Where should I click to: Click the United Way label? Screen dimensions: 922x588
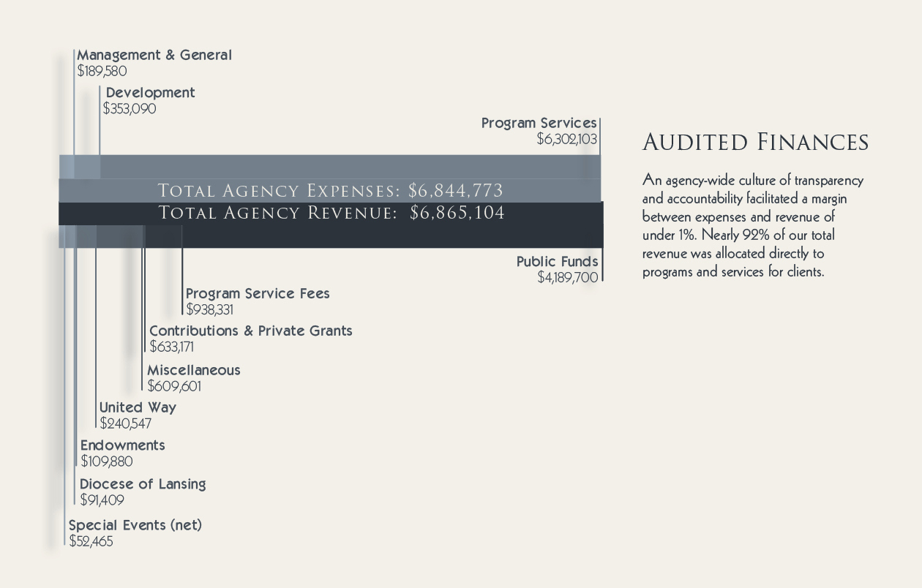138,407
